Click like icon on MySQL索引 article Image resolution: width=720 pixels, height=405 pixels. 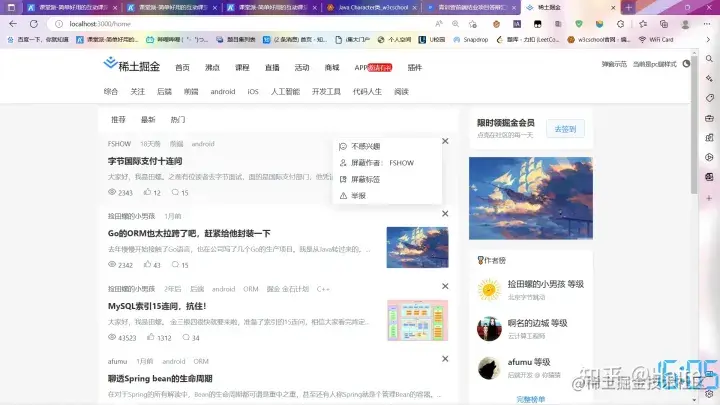(151, 337)
